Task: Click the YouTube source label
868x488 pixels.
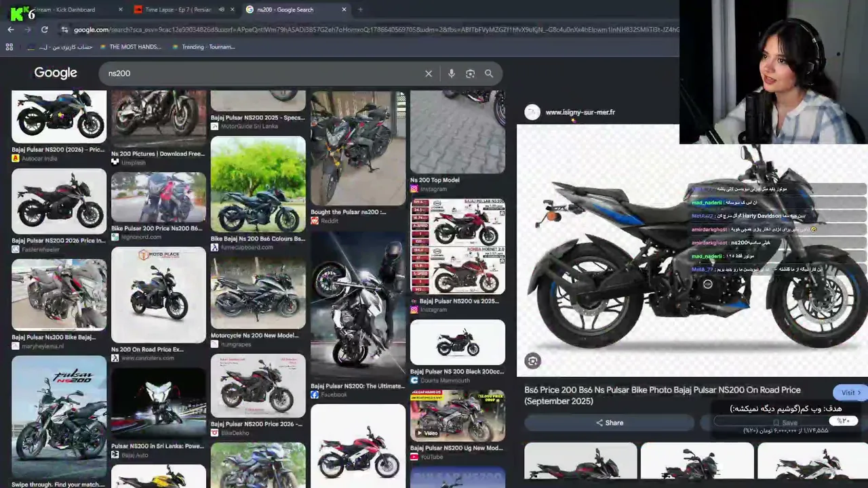Action: [432, 457]
